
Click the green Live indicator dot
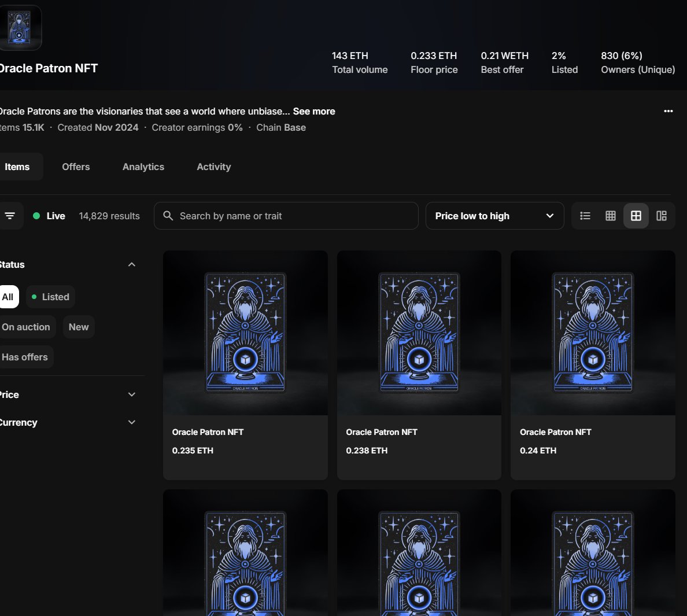(36, 216)
